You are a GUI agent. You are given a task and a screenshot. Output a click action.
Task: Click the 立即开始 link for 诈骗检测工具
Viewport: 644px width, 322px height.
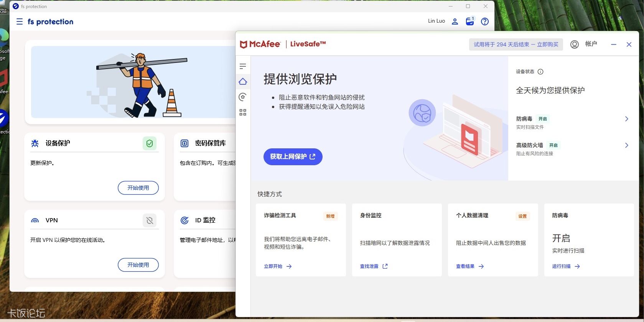[x=278, y=266]
